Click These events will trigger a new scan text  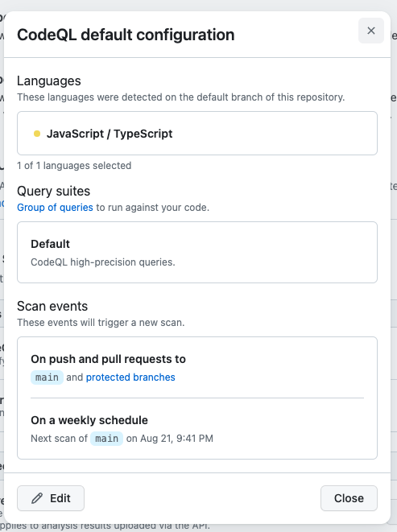tap(101, 322)
